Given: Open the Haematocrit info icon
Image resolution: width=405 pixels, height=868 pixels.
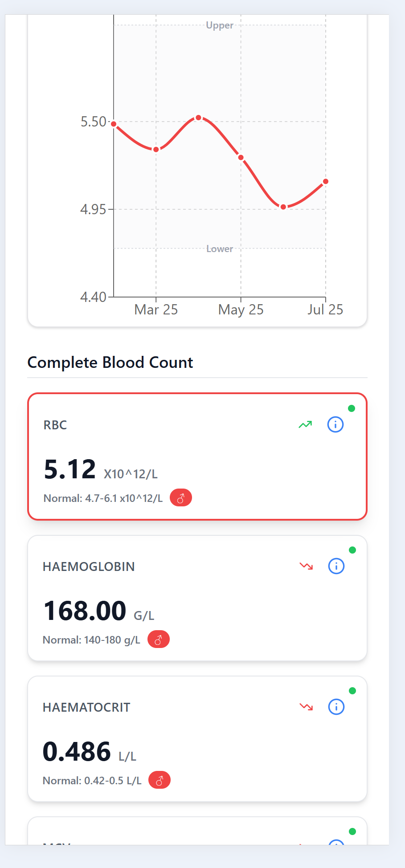Looking at the screenshot, I should pos(336,707).
